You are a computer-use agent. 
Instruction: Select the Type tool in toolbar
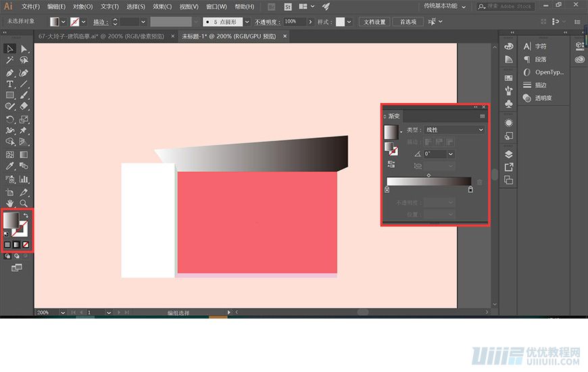point(9,84)
